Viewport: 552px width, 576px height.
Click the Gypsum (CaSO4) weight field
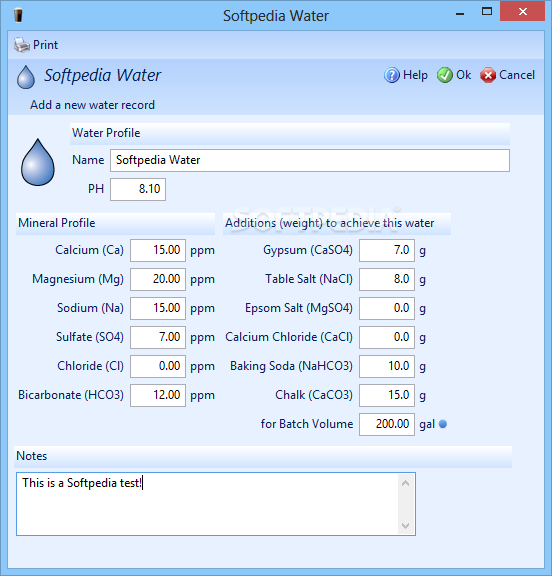[387, 250]
